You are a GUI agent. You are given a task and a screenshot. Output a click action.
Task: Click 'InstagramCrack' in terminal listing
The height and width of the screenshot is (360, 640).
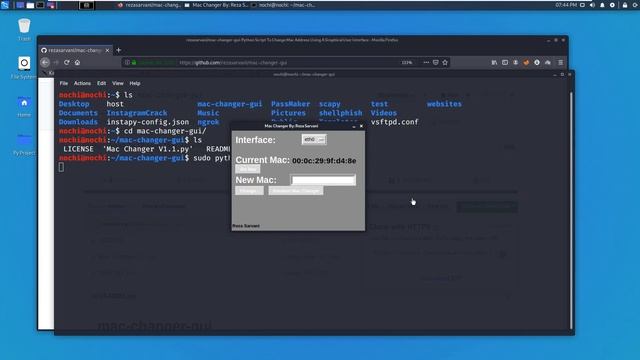[x=137, y=113]
